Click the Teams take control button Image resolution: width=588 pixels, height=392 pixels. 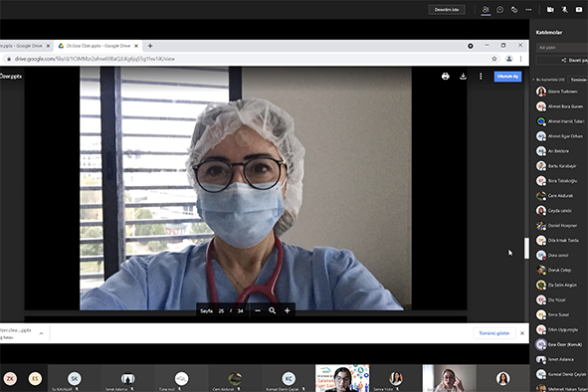[447, 10]
